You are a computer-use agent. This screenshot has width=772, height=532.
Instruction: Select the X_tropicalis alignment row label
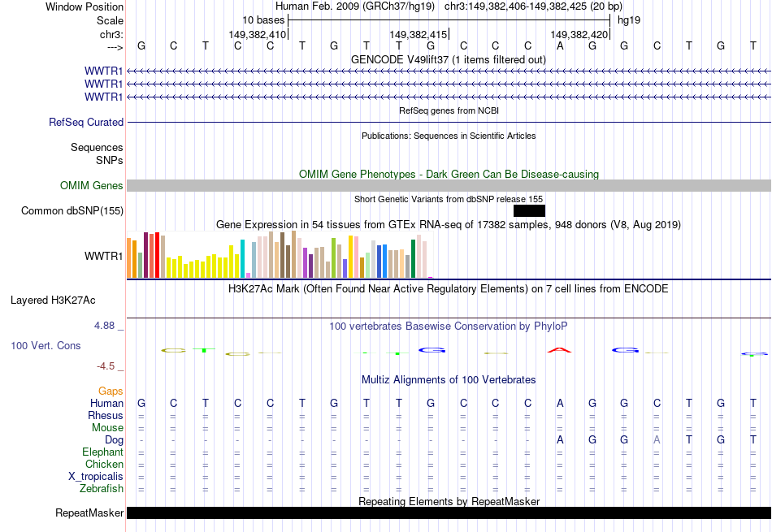tap(96, 477)
